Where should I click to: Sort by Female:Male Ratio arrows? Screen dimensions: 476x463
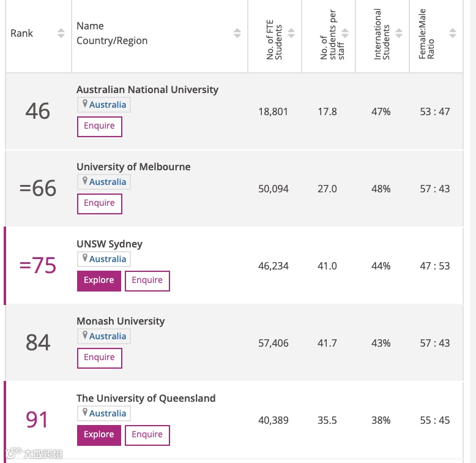453,33
